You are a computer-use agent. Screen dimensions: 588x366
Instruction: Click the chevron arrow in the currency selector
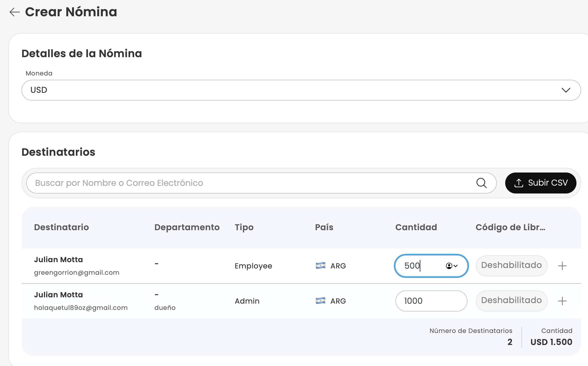[x=566, y=90]
